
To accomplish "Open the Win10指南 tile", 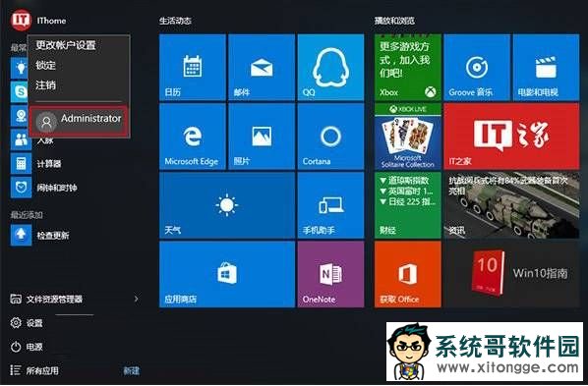I will pyautogui.click(x=511, y=274).
